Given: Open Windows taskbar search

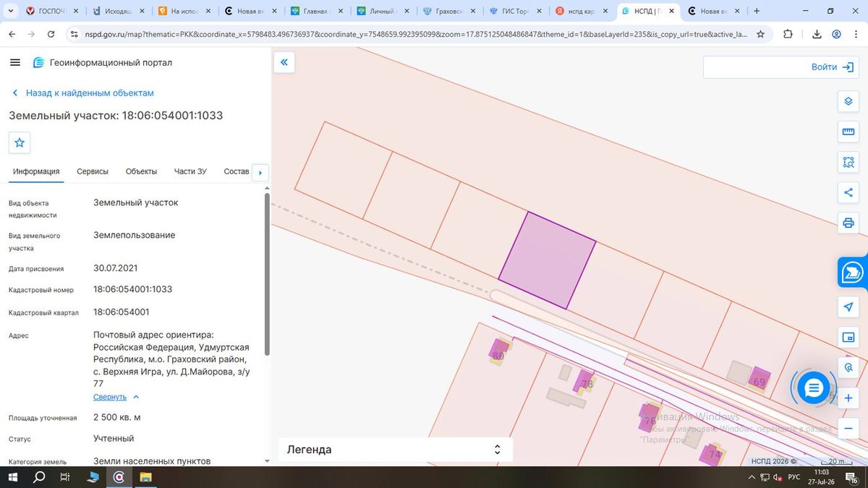Looking at the screenshot, I should (x=39, y=477).
